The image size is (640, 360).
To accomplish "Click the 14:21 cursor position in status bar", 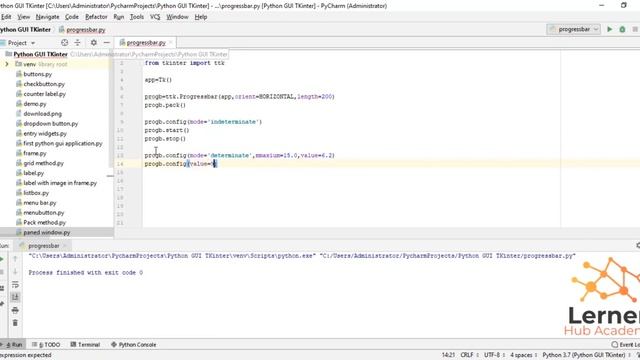I will pyautogui.click(x=448, y=355).
